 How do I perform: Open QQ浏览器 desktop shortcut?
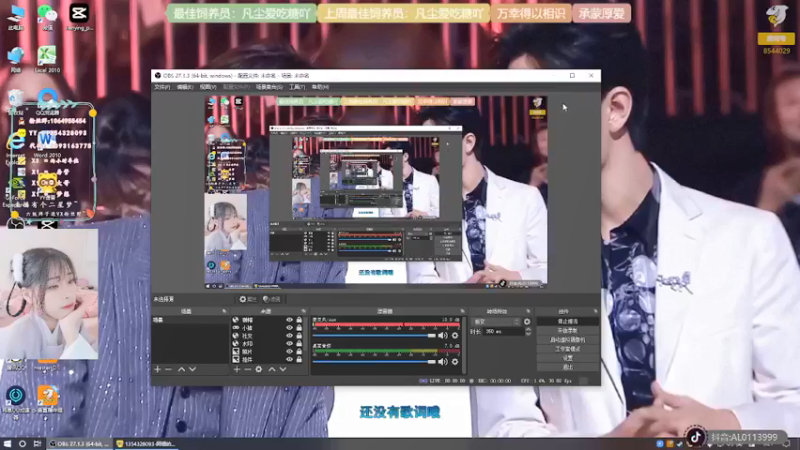[47, 101]
